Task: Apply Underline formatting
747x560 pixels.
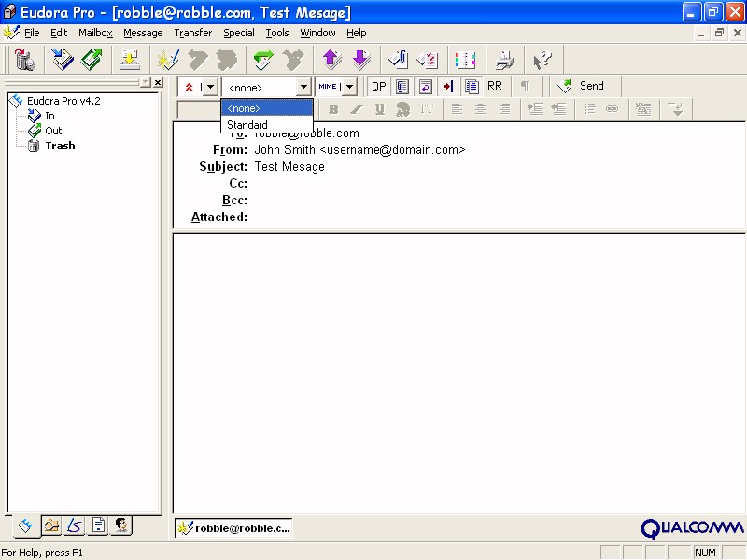Action: (x=380, y=109)
